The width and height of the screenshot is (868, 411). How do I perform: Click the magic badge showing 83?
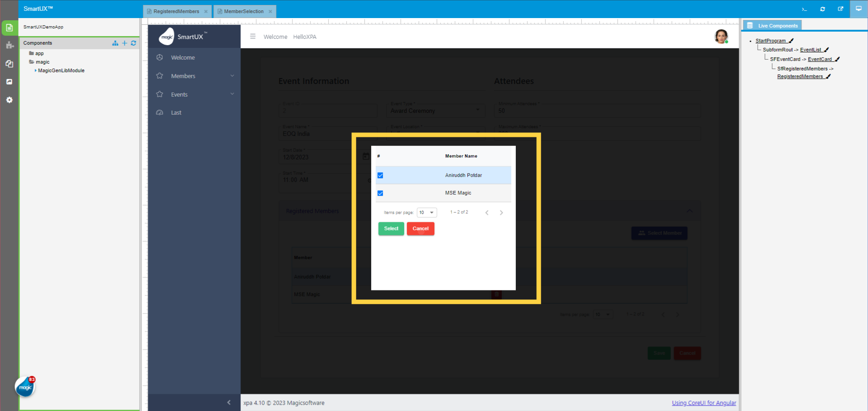coord(25,387)
